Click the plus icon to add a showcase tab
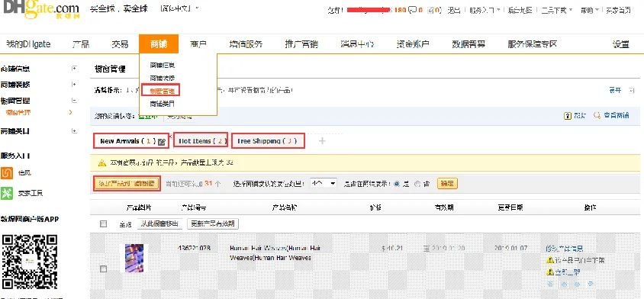The height and width of the screenshot is (299, 644). coord(323,141)
